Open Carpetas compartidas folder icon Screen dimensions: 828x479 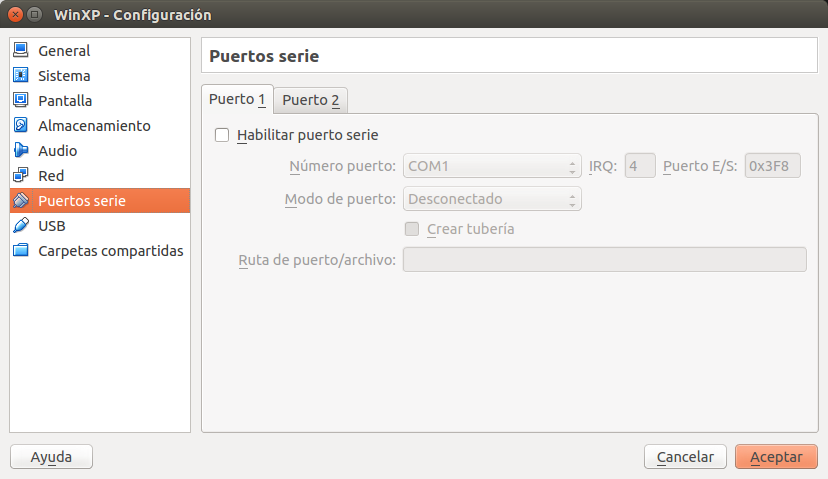coord(20,250)
